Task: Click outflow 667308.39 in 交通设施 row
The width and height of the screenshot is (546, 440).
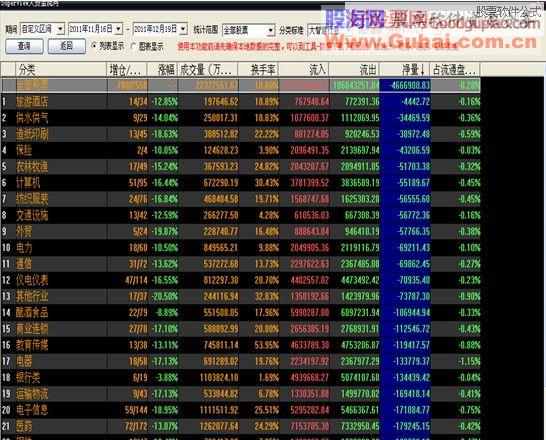Action: coord(362,215)
